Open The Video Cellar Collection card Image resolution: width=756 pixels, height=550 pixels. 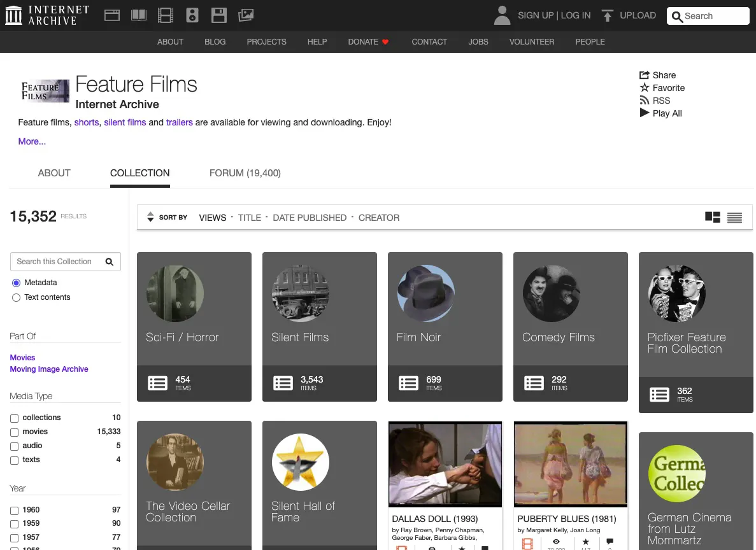click(x=194, y=486)
